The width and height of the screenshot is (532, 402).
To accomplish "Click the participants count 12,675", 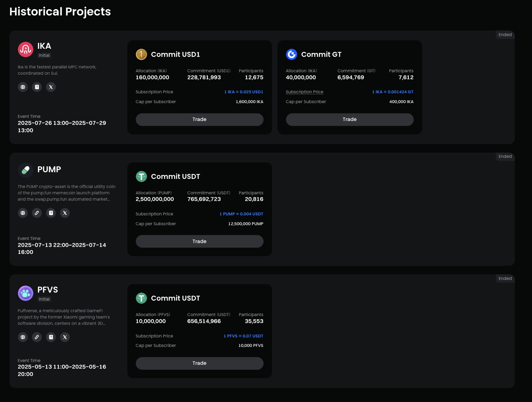I will [x=254, y=78].
